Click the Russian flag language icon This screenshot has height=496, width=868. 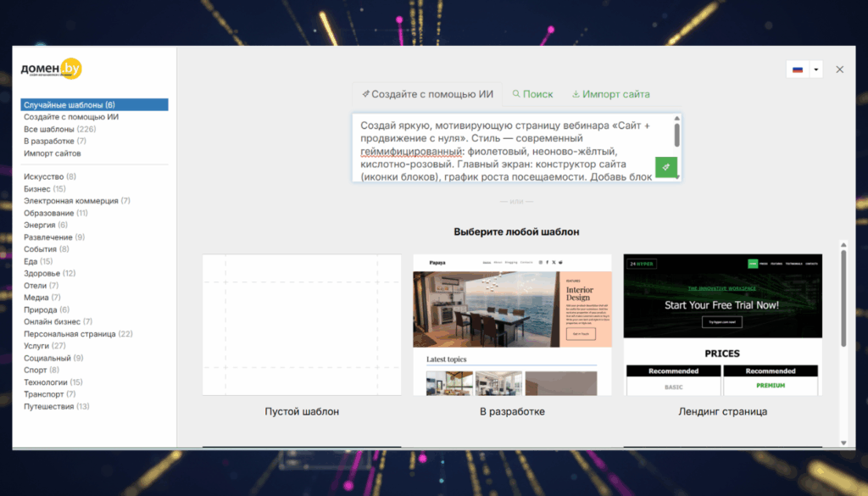(x=797, y=70)
